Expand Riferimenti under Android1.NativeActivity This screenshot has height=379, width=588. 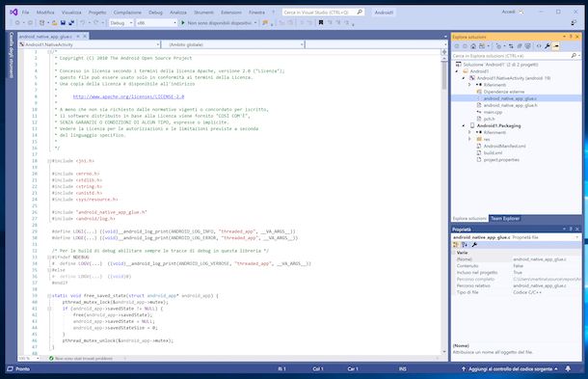(469, 85)
